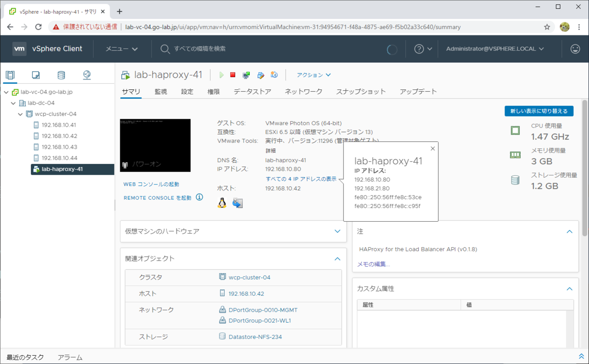Power on the virtual machine
Screen dimensions: 589x364
coord(222,75)
